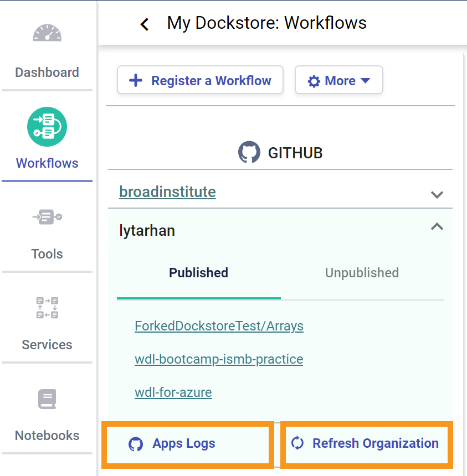Open the More dropdown menu
The width and height of the screenshot is (467, 476).
[x=339, y=81]
